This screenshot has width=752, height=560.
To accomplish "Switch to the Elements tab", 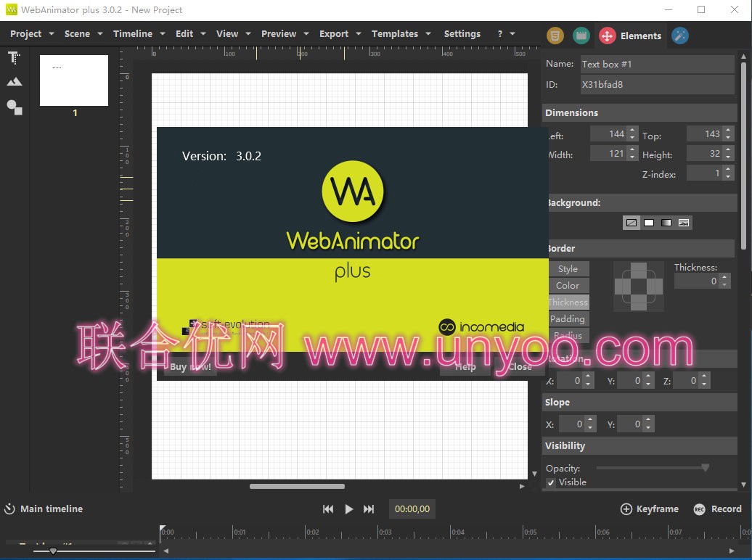I will [x=630, y=36].
